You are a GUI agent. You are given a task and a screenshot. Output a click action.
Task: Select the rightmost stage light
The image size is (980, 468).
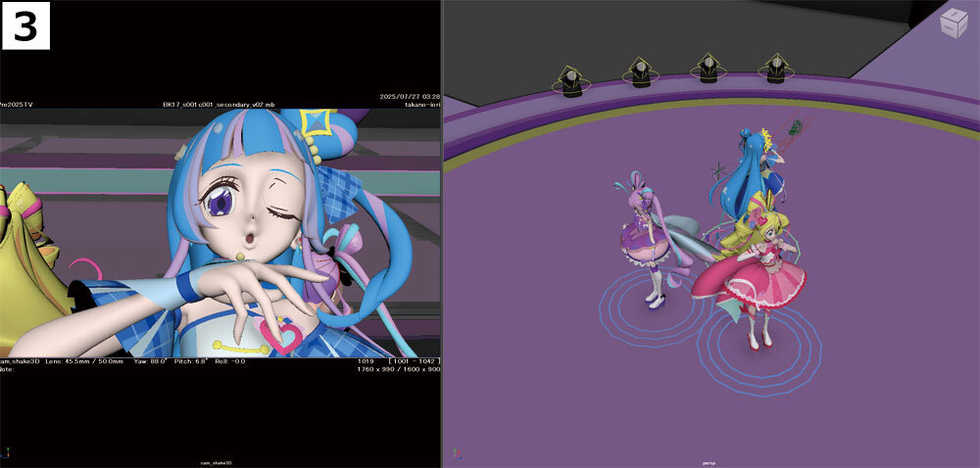pyautogui.click(x=776, y=69)
